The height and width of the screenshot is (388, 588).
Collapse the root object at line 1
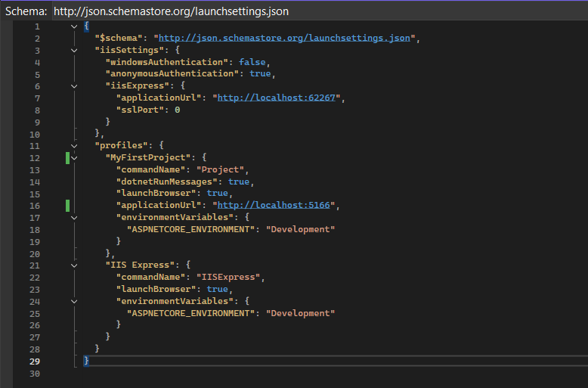pyautogui.click(x=74, y=26)
